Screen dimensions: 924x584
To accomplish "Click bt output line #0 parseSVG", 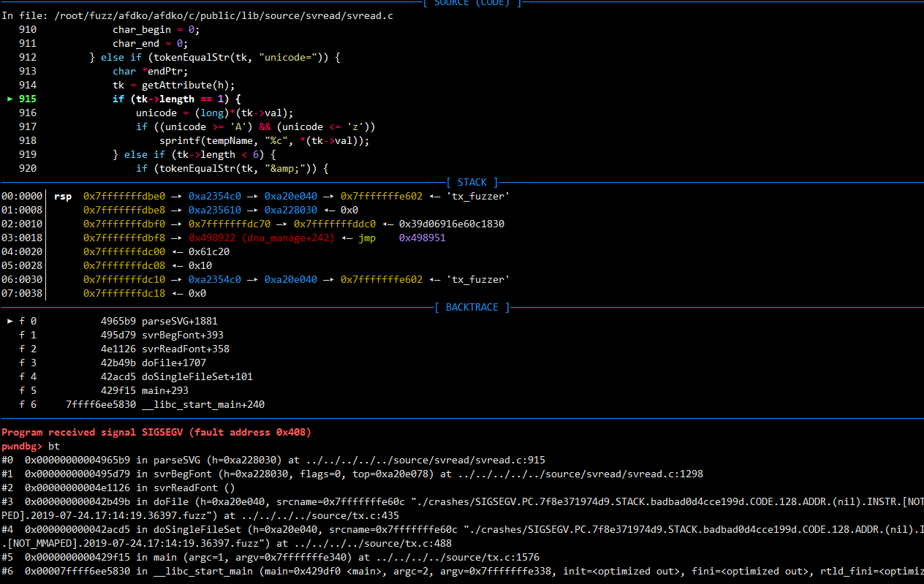I will point(273,460).
